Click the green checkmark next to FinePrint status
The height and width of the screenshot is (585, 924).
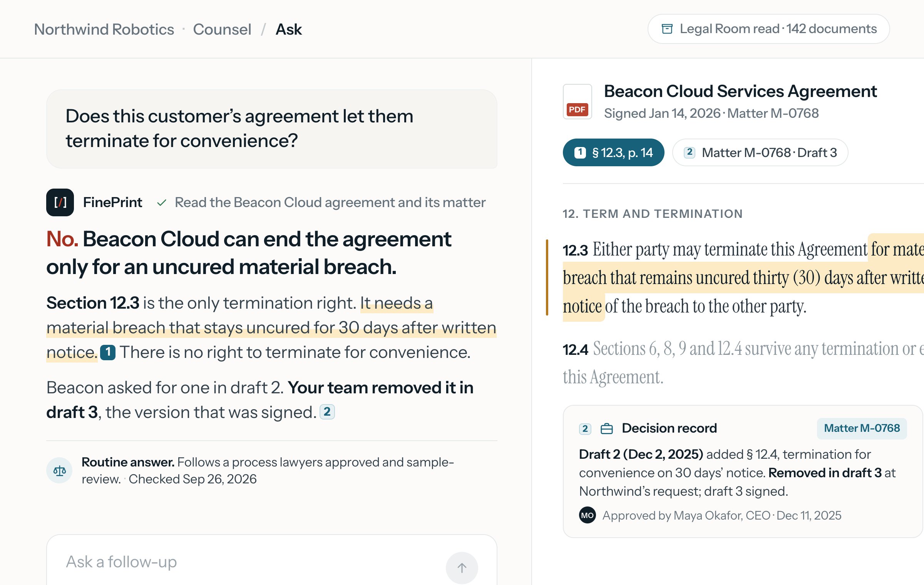[162, 202]
